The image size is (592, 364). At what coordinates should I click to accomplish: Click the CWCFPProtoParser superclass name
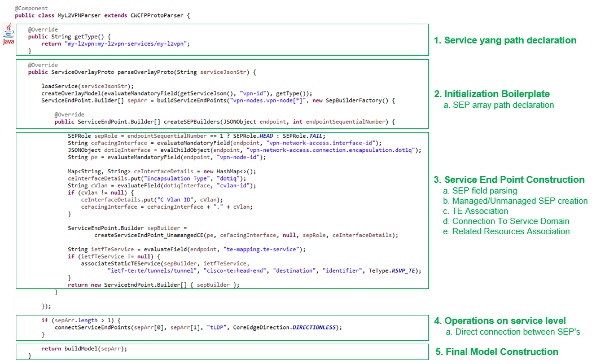[x=157, y=15]
